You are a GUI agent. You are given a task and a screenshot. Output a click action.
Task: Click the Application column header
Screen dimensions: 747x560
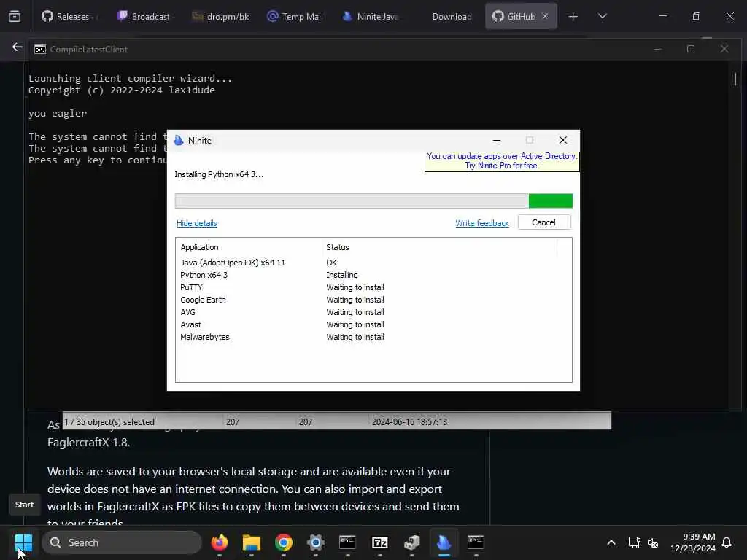[249, 247]
